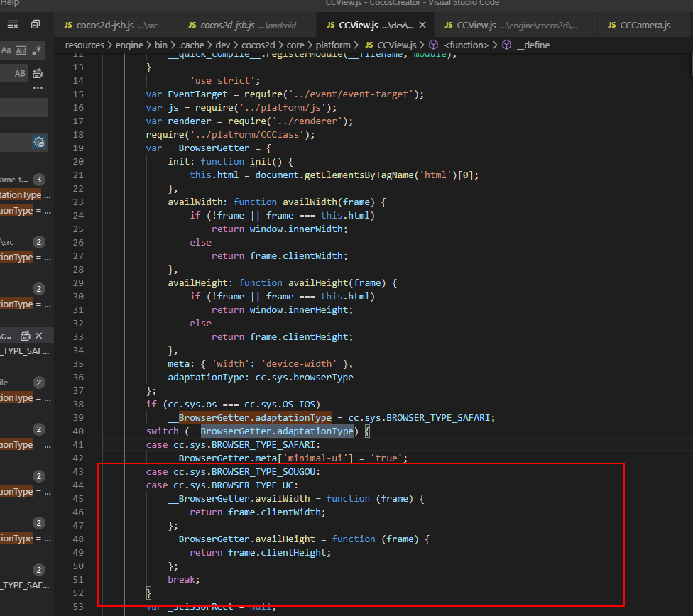The image size is (693, 616).
Task: Select the 'tationType ...' search match
Action: [25, 195]
